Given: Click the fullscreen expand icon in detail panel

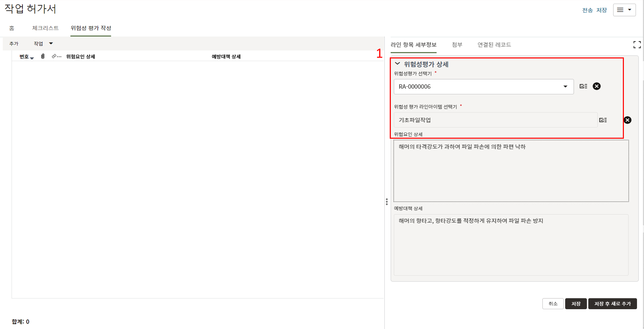Looking at the screenshot, I should [x=637, y=45].
